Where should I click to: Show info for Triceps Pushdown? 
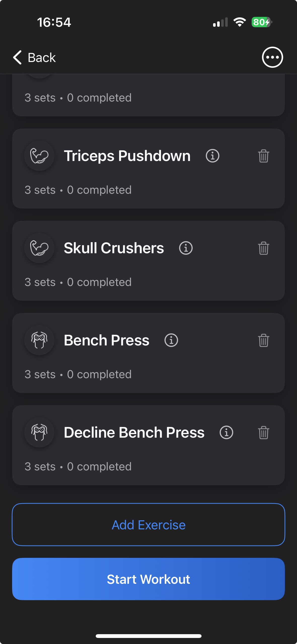212,156
